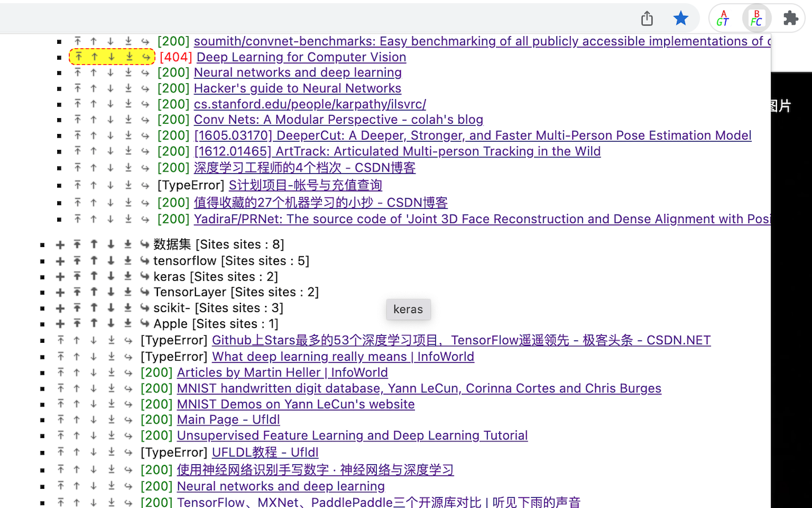The height and width of the screenshot is (508, 812).
Task: Move 数据集 folder up one
Action: tap(94, 244)
